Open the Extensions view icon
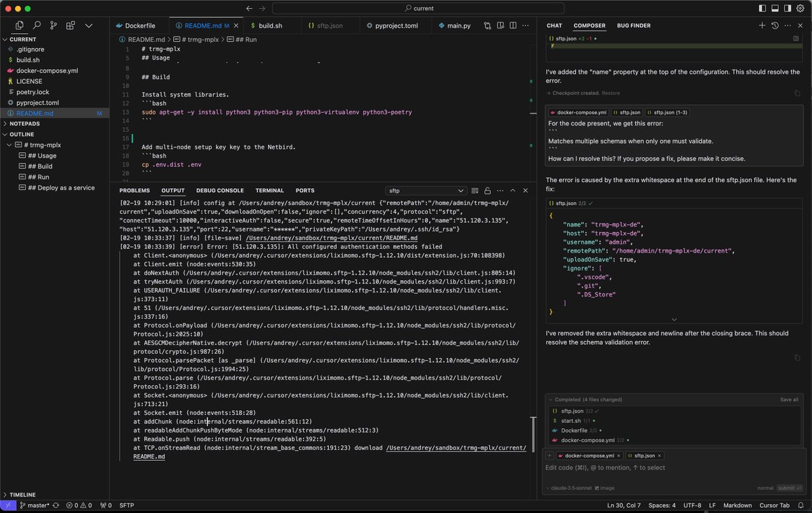The width and height of the screenshot is (812, 513). (70, 26)
